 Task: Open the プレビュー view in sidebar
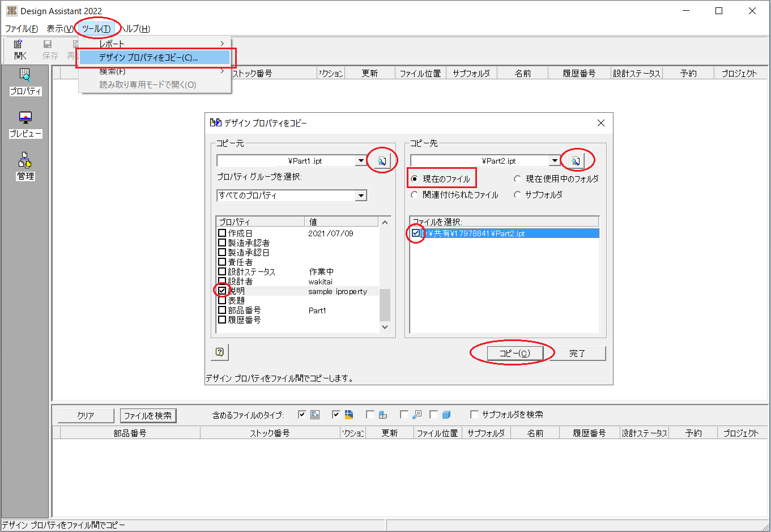coord(25,125)
